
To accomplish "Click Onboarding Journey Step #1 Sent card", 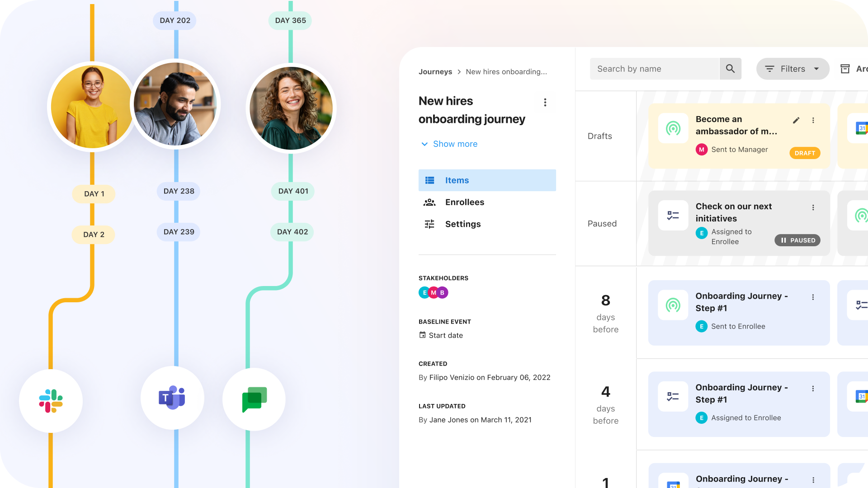I will (739, 313).
